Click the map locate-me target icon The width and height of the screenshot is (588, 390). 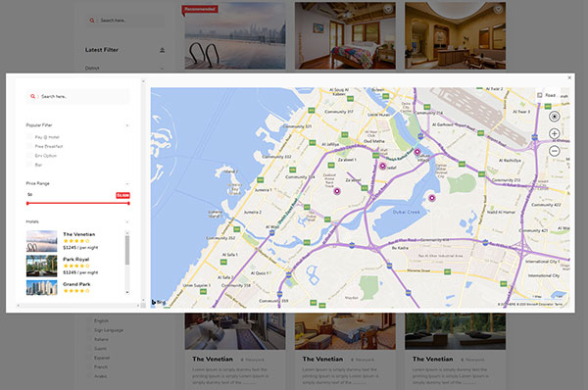click(555, 117)
